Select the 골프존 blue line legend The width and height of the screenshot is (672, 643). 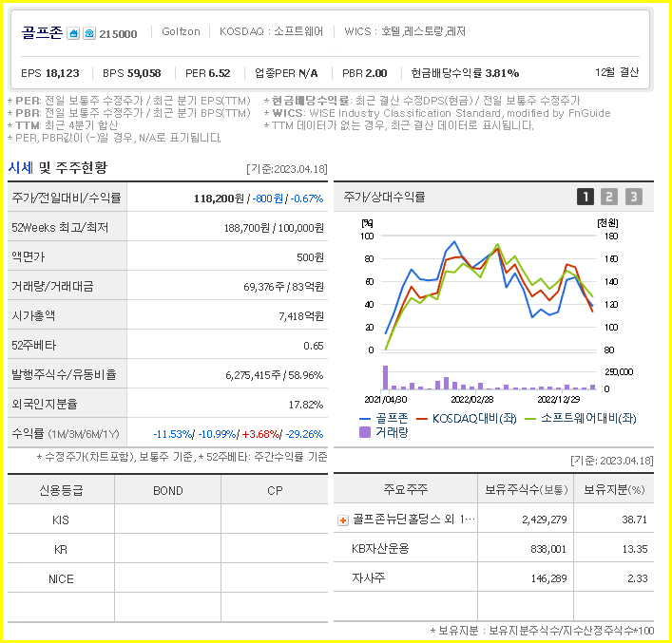point(384,418)
